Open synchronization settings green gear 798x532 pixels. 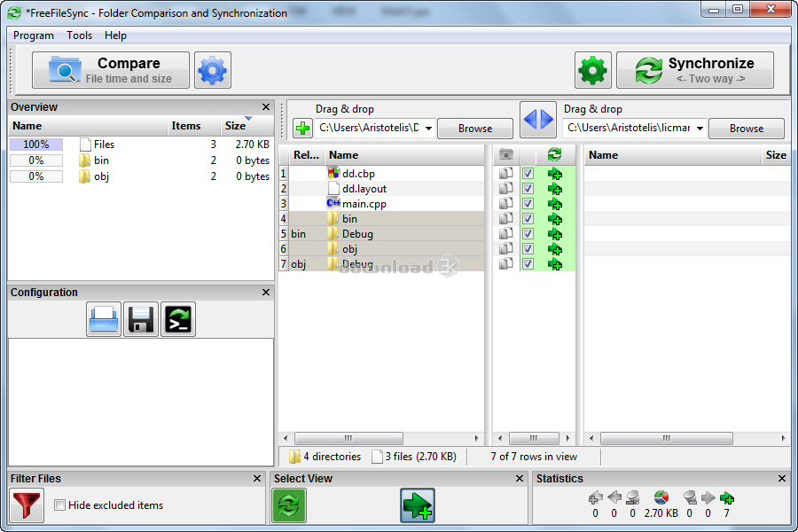click(593, 70)
